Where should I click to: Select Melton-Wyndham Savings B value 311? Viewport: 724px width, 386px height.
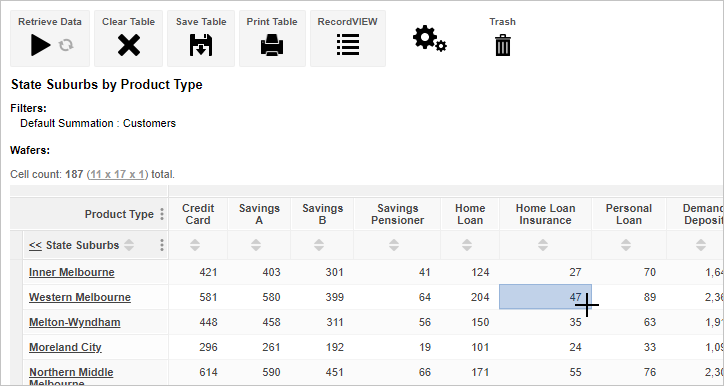tap(334, 322)
